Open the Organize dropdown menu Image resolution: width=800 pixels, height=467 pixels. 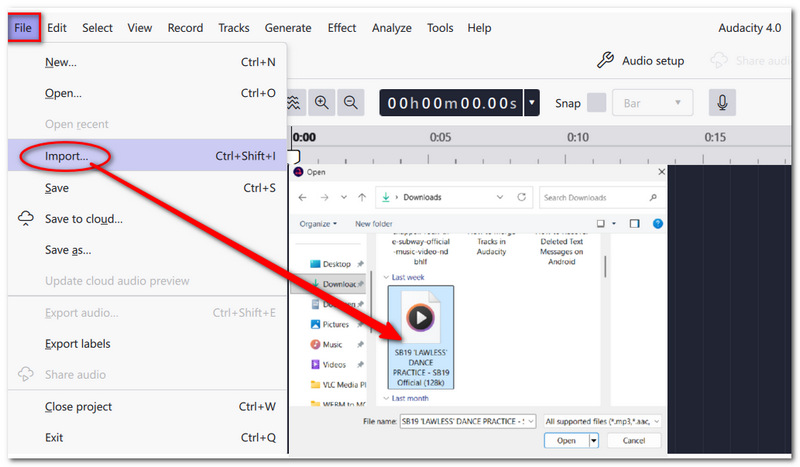pyautogui.click(x=318, y=224)
